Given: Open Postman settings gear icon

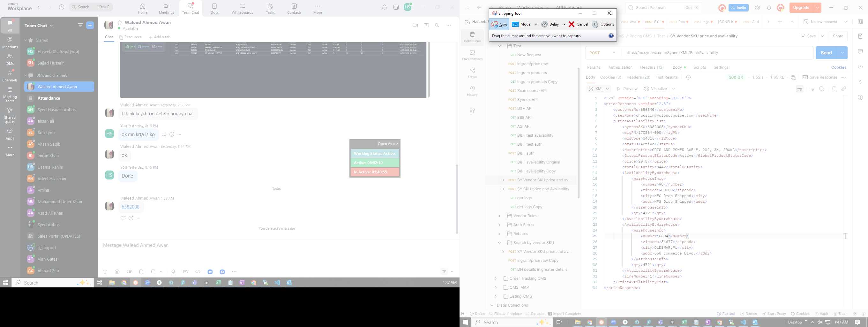Looking at the screenshot, I should 758,8.
